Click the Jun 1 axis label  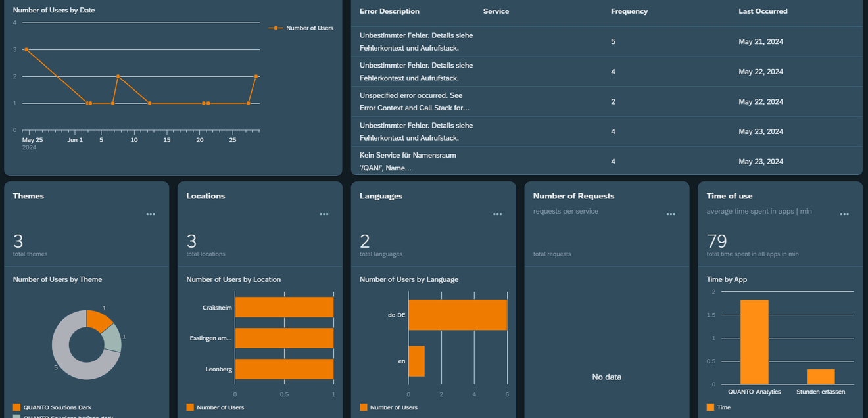pos(75,140)
